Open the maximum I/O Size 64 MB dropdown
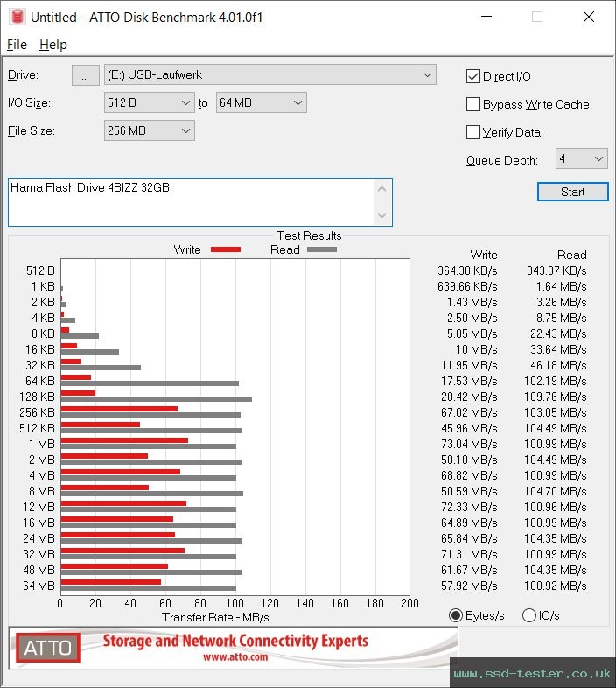Viewport: 616px width, 688px height. tap(261, 102)
